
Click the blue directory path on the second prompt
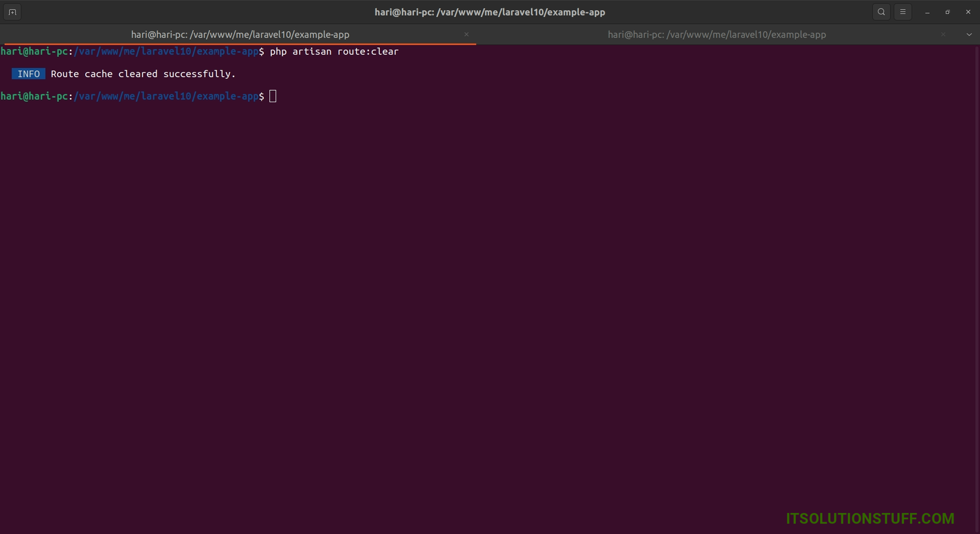tap(165, 96)
